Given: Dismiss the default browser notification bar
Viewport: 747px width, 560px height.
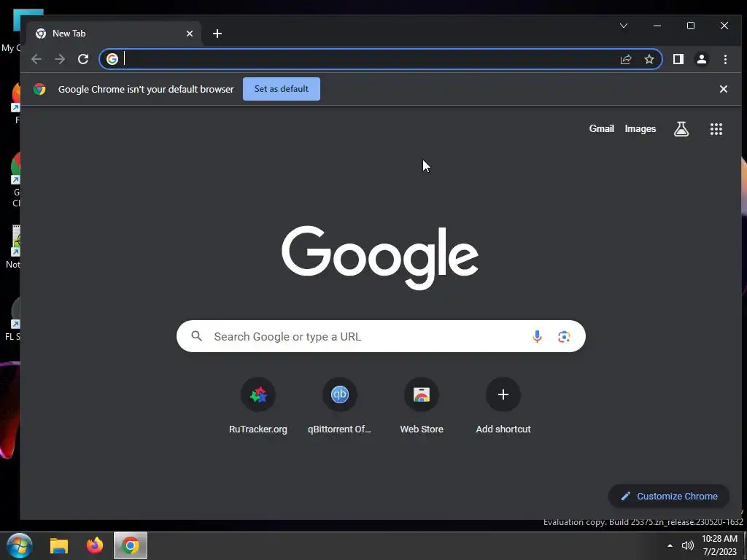Looking at the screenshot, I should point(723,89).
